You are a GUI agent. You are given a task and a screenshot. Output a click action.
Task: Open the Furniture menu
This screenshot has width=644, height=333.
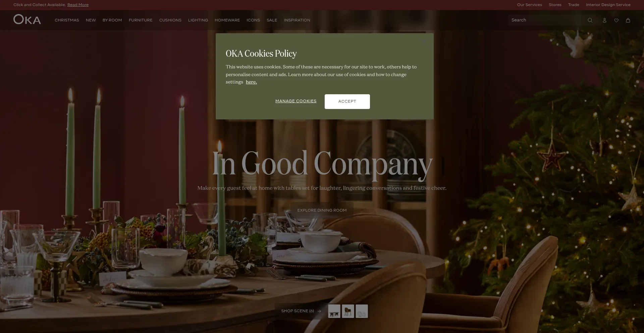tap(141, 20)
